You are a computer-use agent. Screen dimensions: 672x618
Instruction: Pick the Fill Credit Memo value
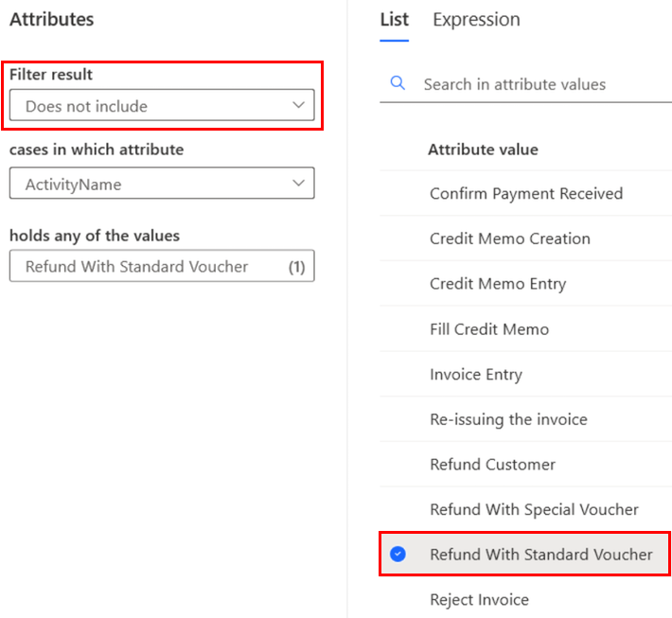point(489,329)
